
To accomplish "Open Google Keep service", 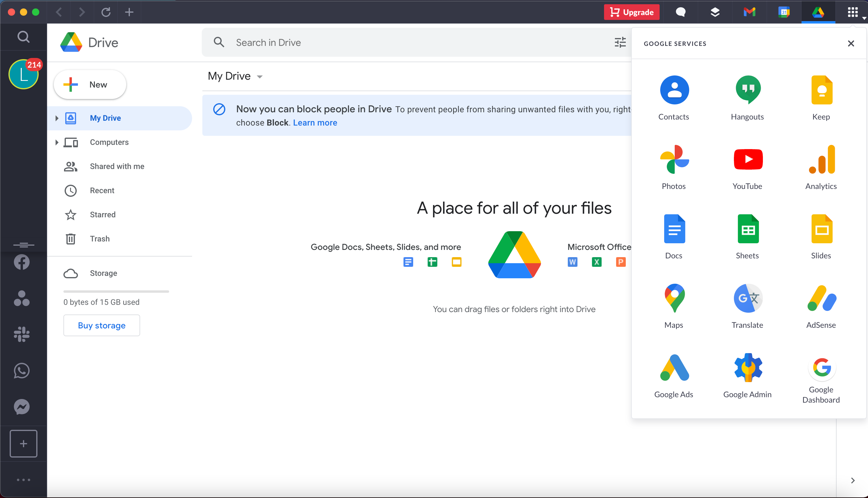I will [x=821, y=98].
